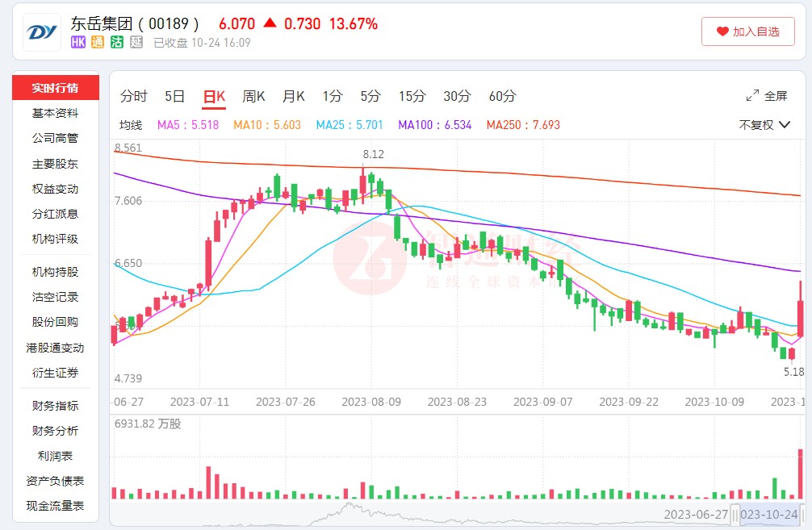
Task: Expand the chevron next to 不复权
Action: tap(785, 125)
